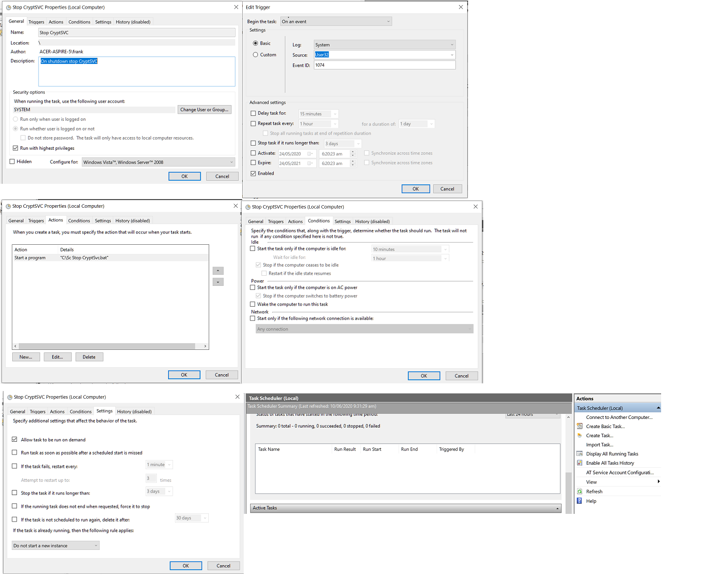Check Wake the computer to run this task
The height and width of the screenshot is (588, 720).
(x=252, y=304)
